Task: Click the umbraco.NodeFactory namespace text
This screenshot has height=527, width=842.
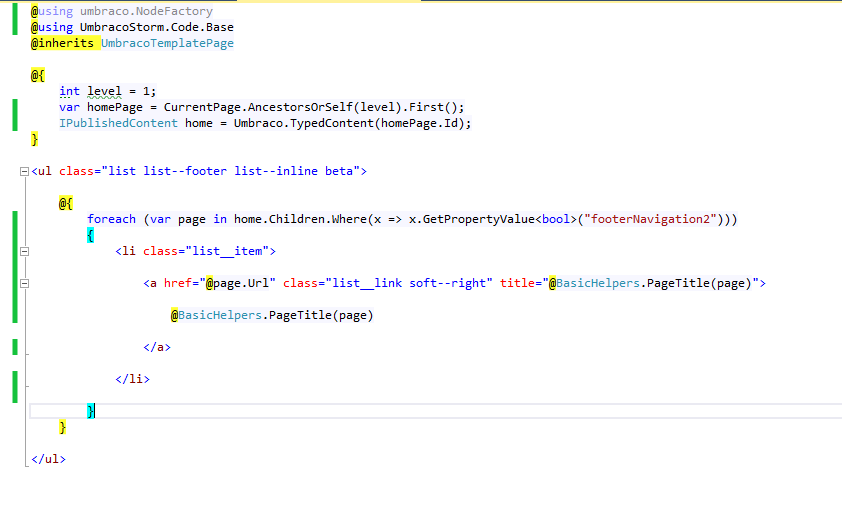Action: tap(147, 11)
